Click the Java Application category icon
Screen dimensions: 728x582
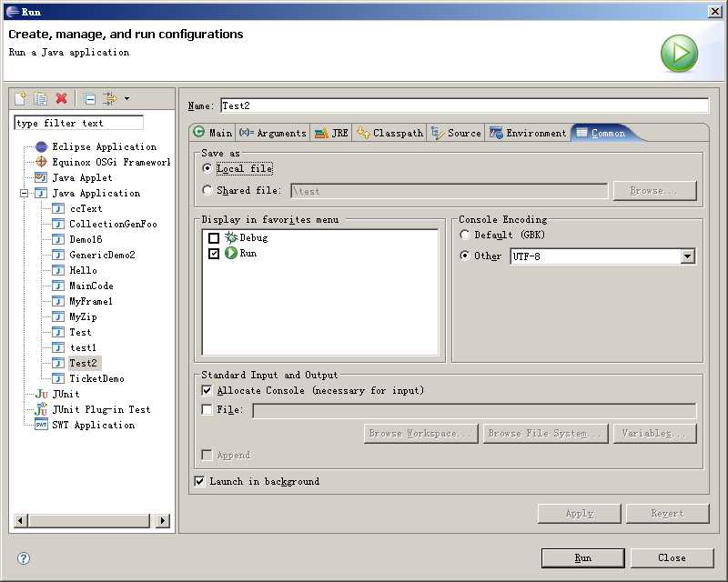click(41, 193)
